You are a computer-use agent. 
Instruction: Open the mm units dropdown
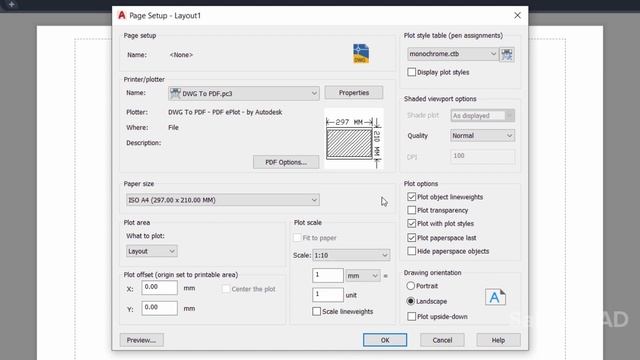click(x=362, y=276)
